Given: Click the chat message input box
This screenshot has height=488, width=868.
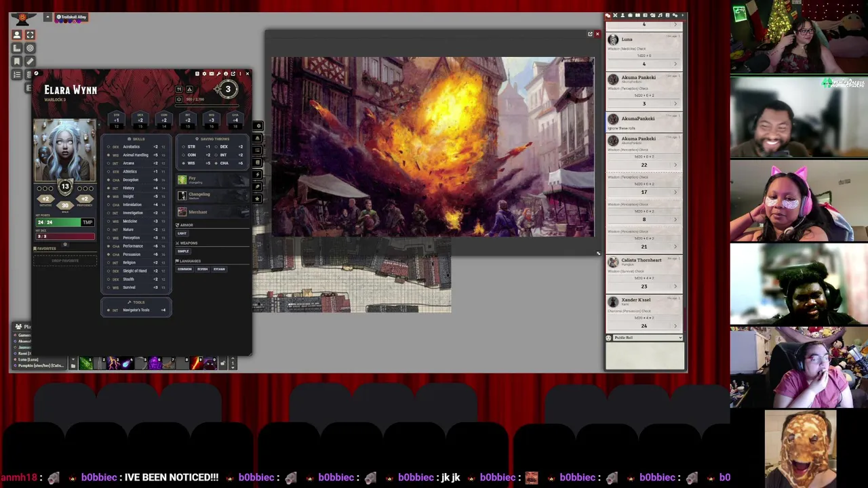Looking at the screenshot, I should click(644, 356).
